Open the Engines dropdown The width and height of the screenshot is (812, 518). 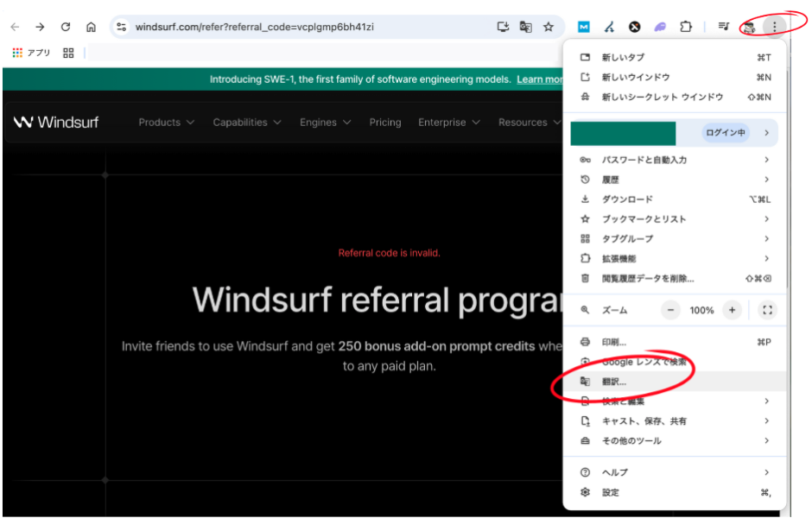pyautogui.click(x=325, y=123)
